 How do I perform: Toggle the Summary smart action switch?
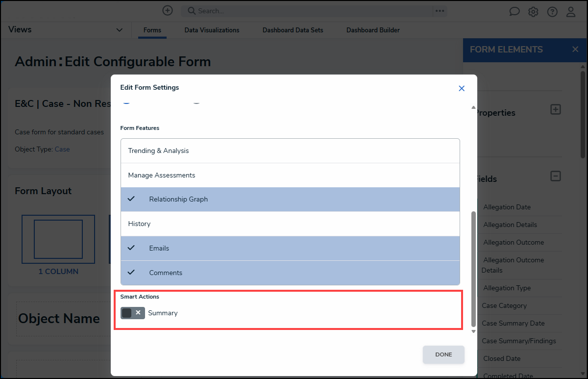click(x=132, y=313)
